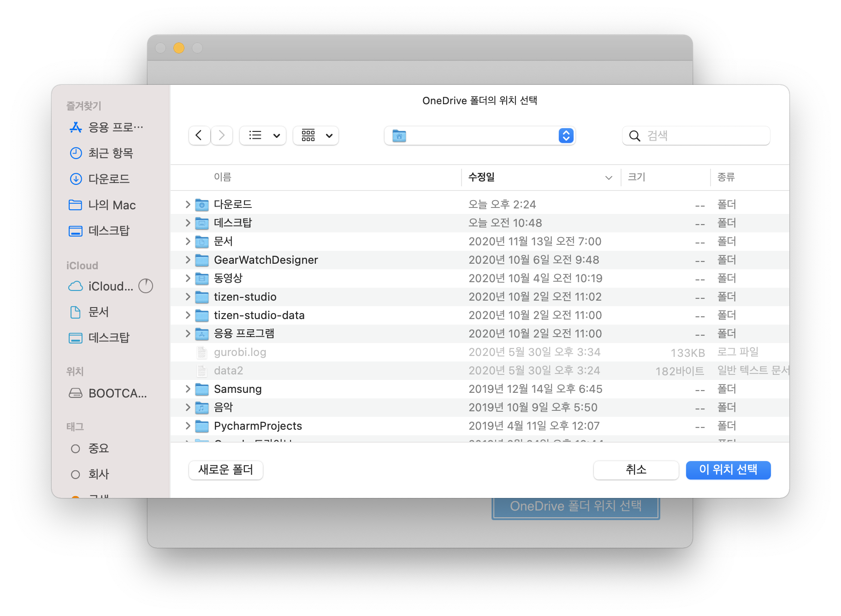Select the Samsung folder icon
The height and width of the screenshot is (616, 841).
click(202, 389)
